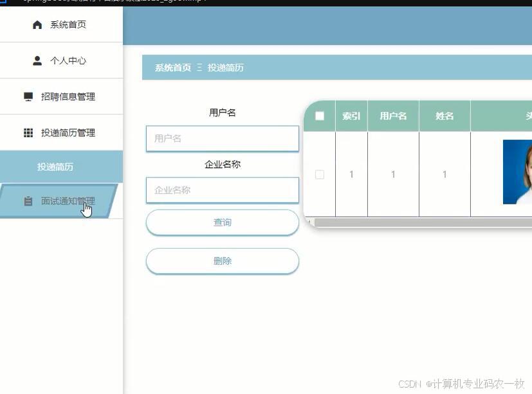Select the monitor icon for 招聘信息管理
Image resolution: width=532 pixels, height=394 pixels.
(28, 96)
